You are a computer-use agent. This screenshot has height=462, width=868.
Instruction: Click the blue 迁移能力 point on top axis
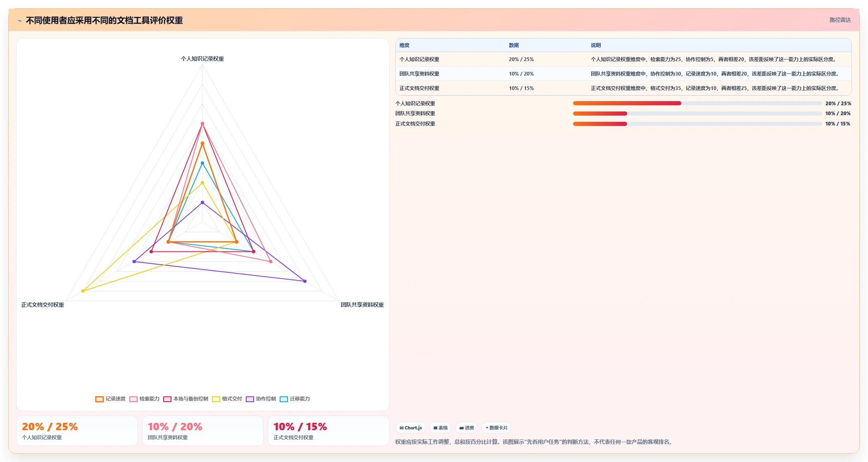[x=202, y=163]
